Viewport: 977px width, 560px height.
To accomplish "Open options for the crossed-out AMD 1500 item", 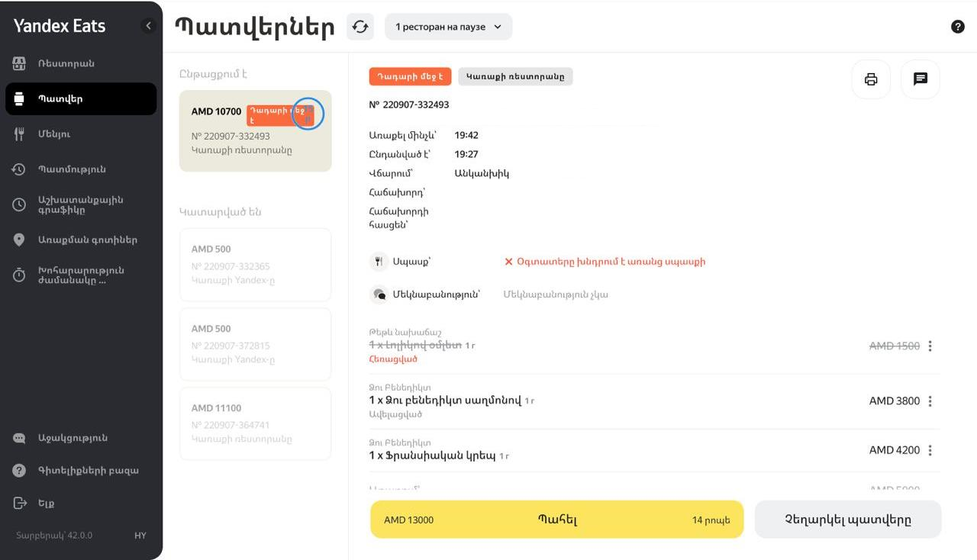I will point(930,346).
